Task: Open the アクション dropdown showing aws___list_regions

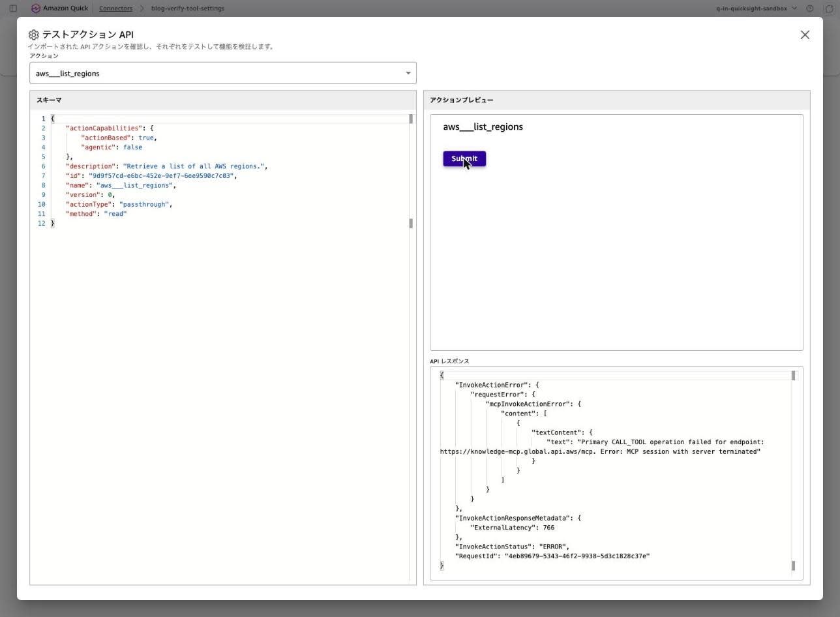Action: 222,73
